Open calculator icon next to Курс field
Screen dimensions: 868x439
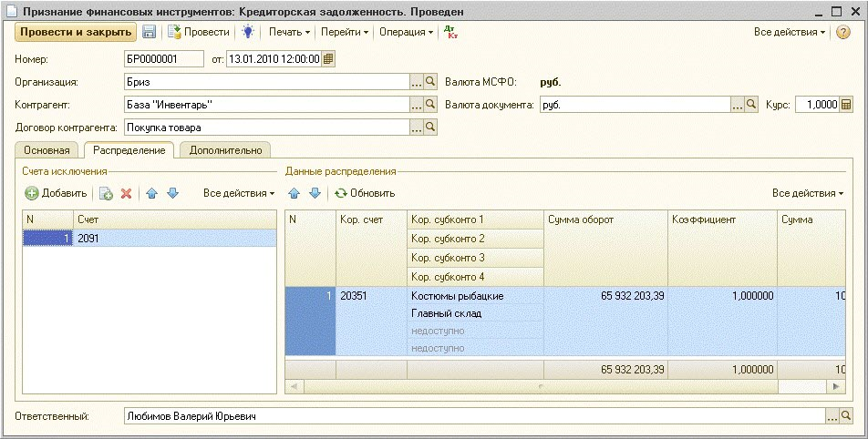pyautogui.click(x=846, y=105)
